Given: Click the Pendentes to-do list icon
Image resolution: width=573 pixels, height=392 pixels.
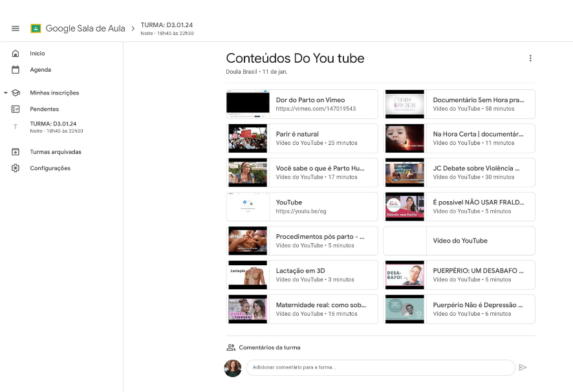Looking at the screenshot, I should 16,109.
